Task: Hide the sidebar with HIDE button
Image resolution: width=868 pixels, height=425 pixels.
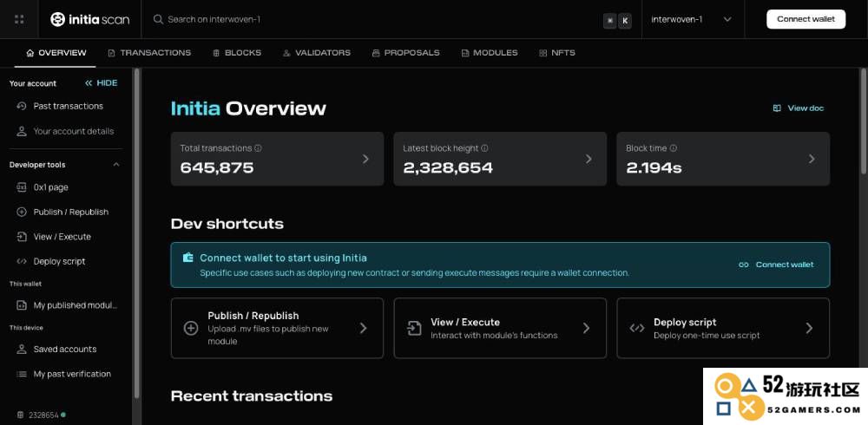Action: (x=102, y=83)
